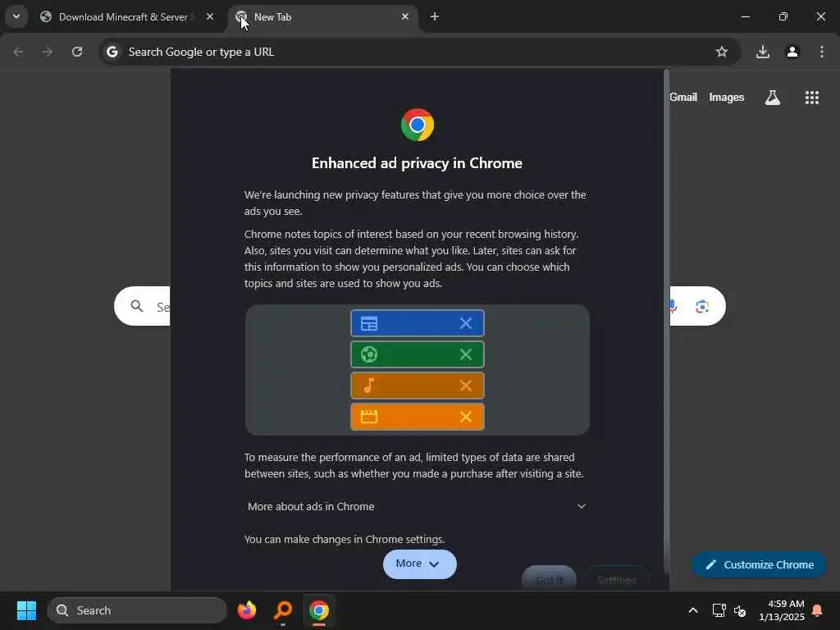Click the More button in the dialog

[x=419, y=564]
